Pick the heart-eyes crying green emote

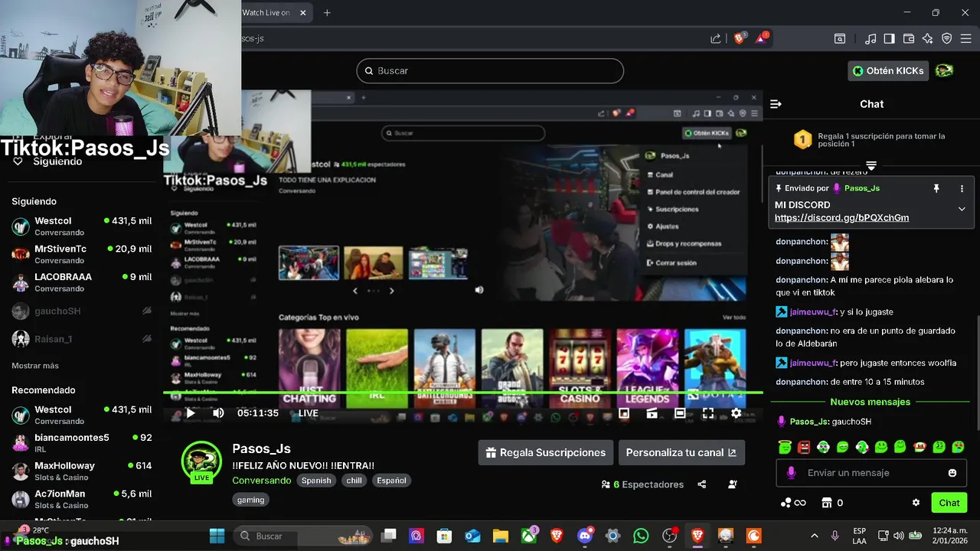pos(958,447)
